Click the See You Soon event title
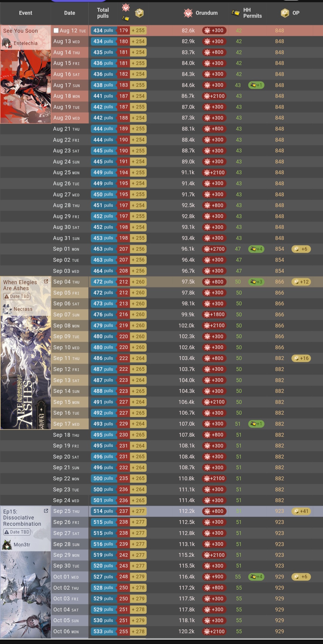Screen dimensions: 323x644 click(20, 31)
